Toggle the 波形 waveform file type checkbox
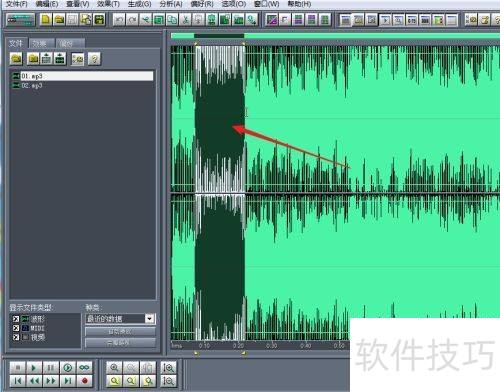Image resolution: width=500 pixels, height=392 pixels. [16, 319]
